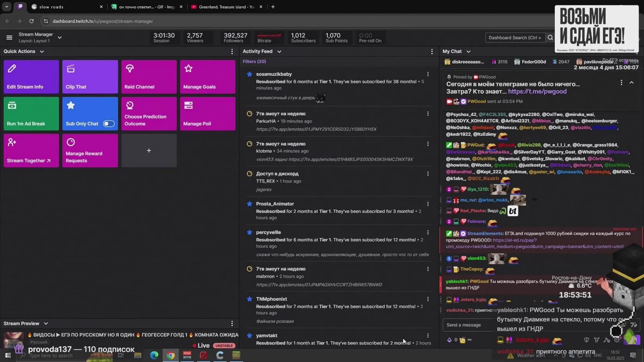Open Choose Prediction Outcome action
The width and height of the screenshot is (644, 362).
pos(149,113)
